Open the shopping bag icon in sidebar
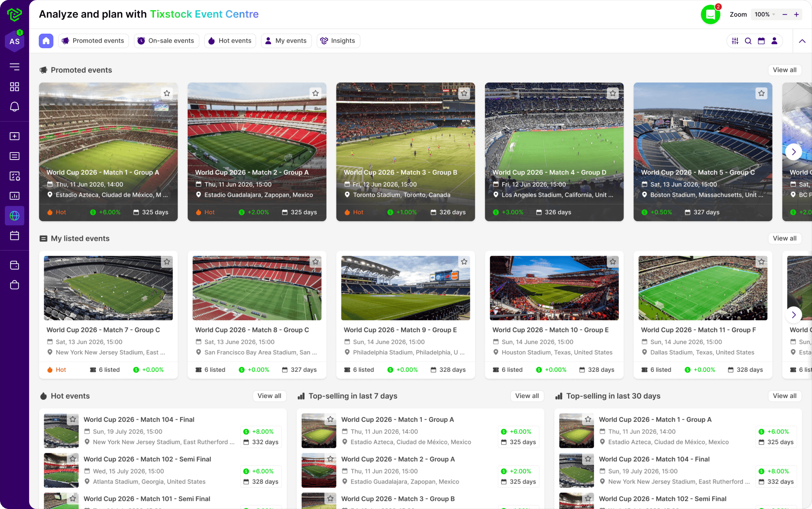 coord(15,285)
